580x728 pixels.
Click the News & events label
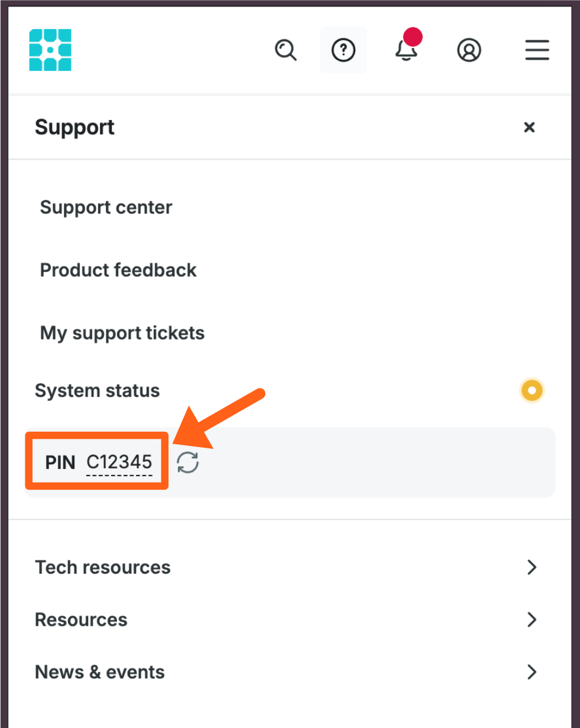point(100,672)
